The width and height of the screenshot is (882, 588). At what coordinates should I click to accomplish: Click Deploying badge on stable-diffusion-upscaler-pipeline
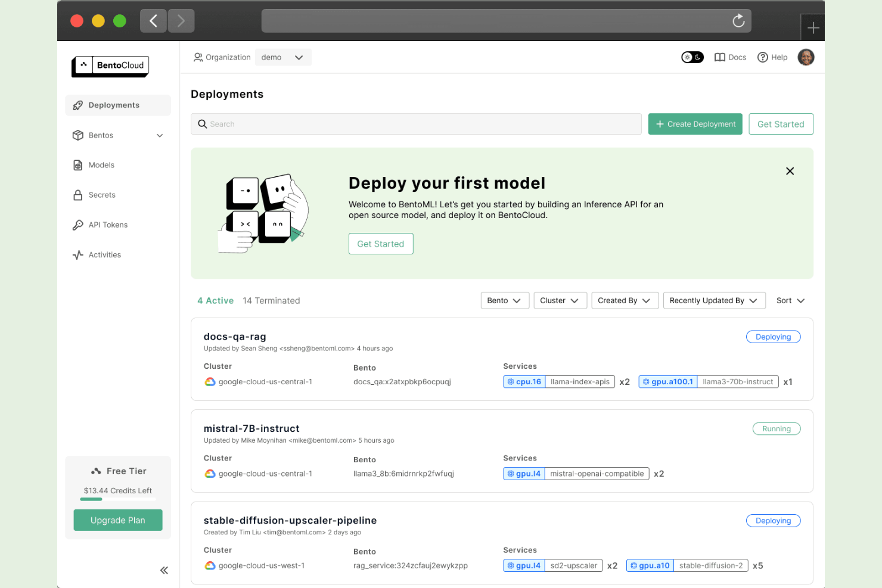pos(773,520)
